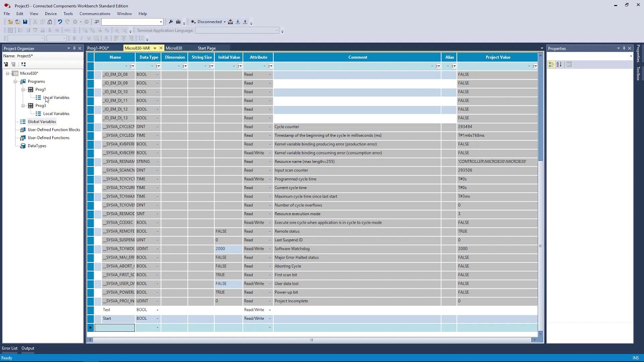Open the search combo box dropdown
The width and height of the screenshot is (644, 362).
[160, 22]
